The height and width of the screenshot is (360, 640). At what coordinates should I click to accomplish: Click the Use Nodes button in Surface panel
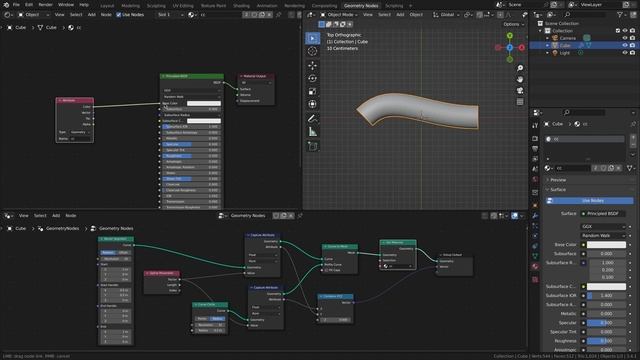click(x=590, y=200)
